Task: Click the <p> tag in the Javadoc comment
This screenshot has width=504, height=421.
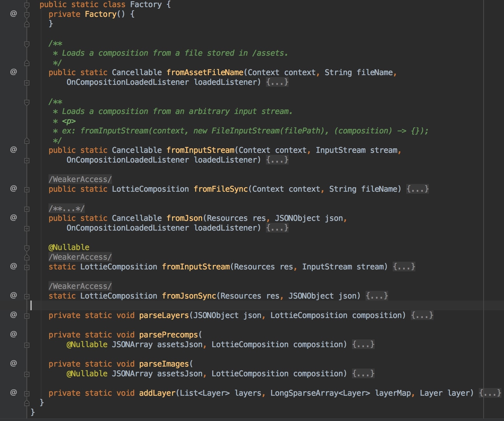Action: coord(69,121)
